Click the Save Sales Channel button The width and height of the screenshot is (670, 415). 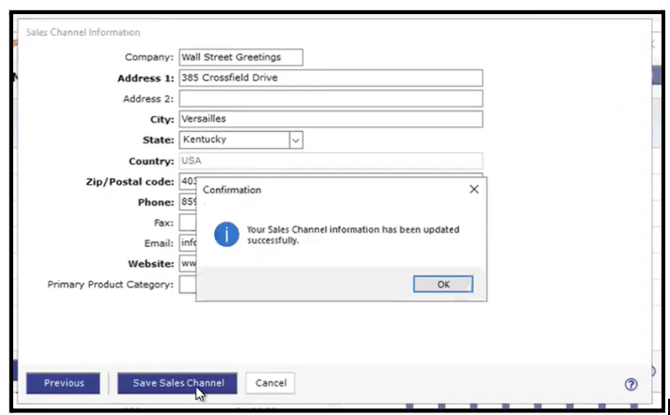click(177, 383)
